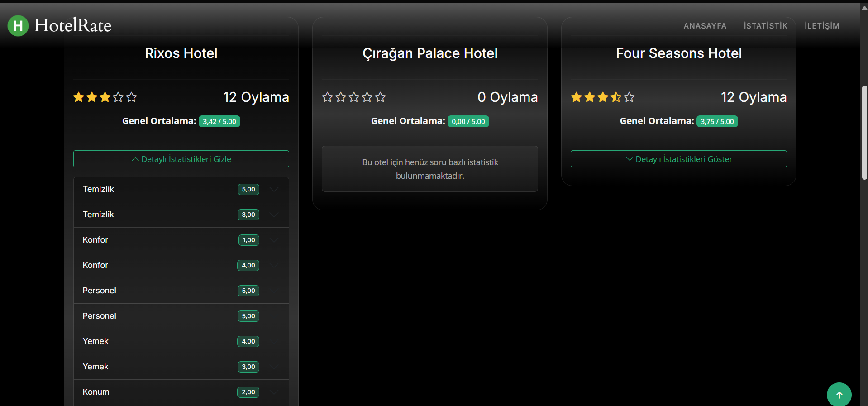Click the first filled star under Rixos Hotel

79,97
